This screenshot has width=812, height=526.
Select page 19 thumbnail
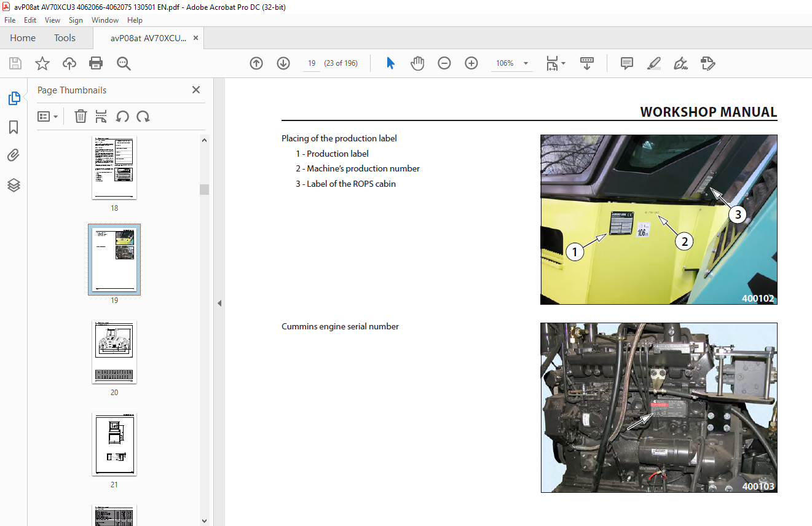[114, 259]
